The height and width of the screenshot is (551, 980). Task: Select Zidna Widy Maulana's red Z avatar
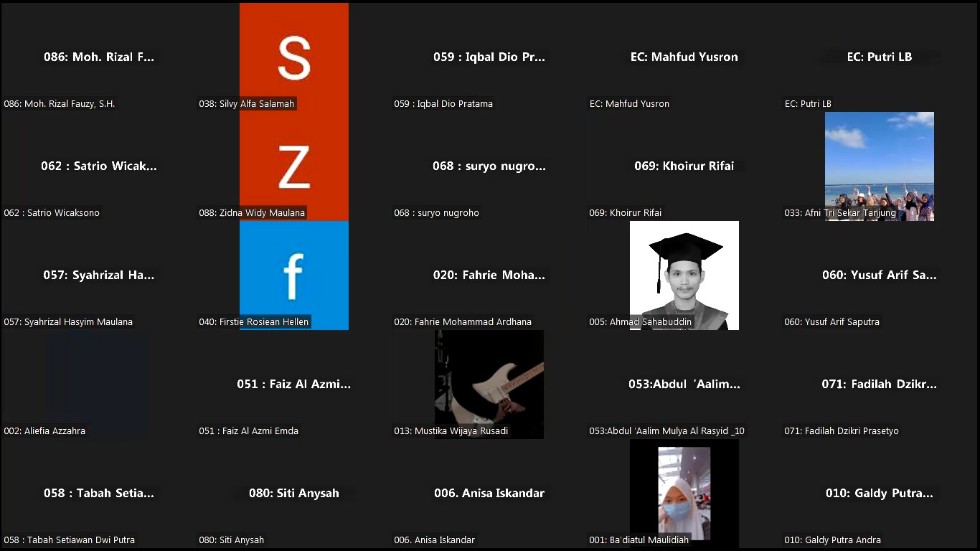293,166
